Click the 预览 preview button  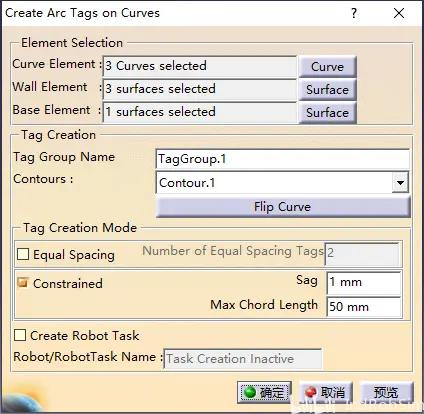click(x=386, y=392)
